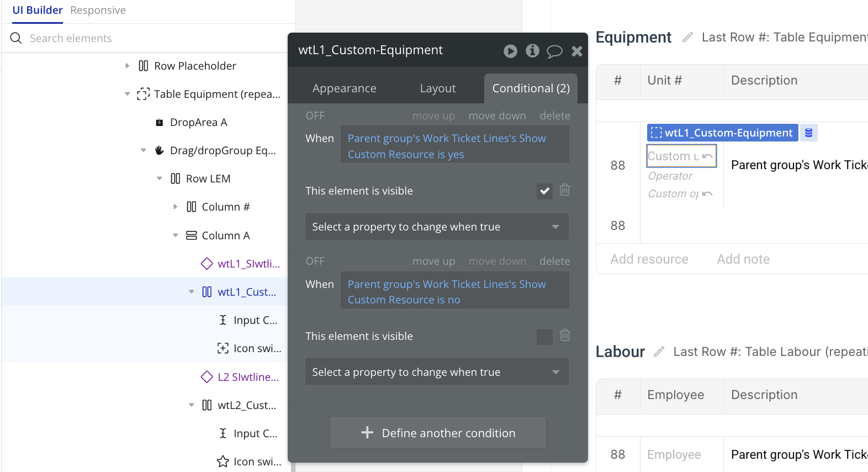Uncheck first 'This element is visible' checkbox
Screen dimensions: 868x472
click(544, 191)
